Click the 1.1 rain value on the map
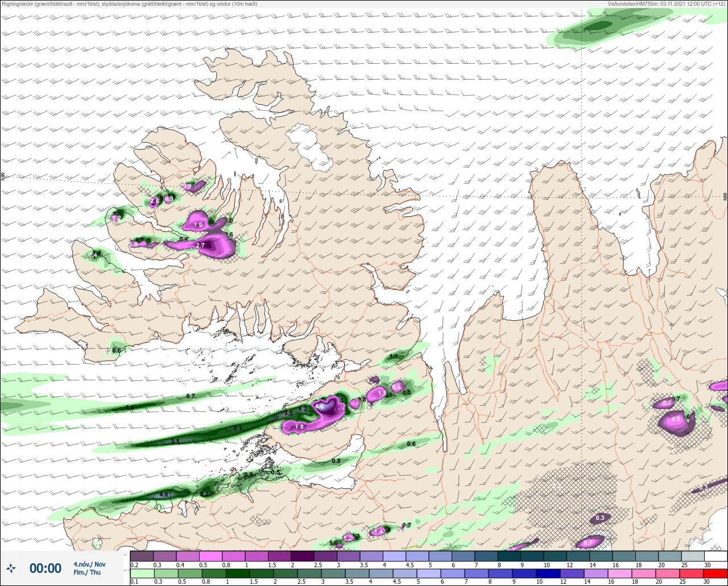The image size is (728, 586). tap(393, 357)
